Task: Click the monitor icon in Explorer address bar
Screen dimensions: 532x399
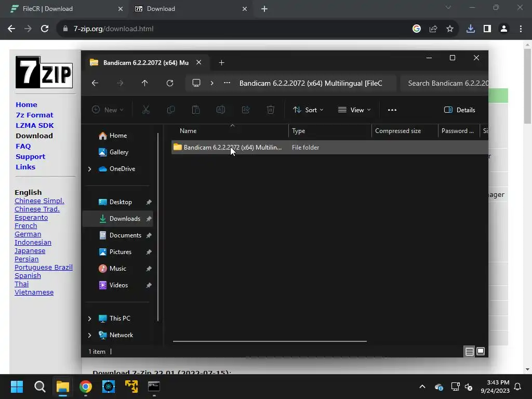Action: (196, 83)
